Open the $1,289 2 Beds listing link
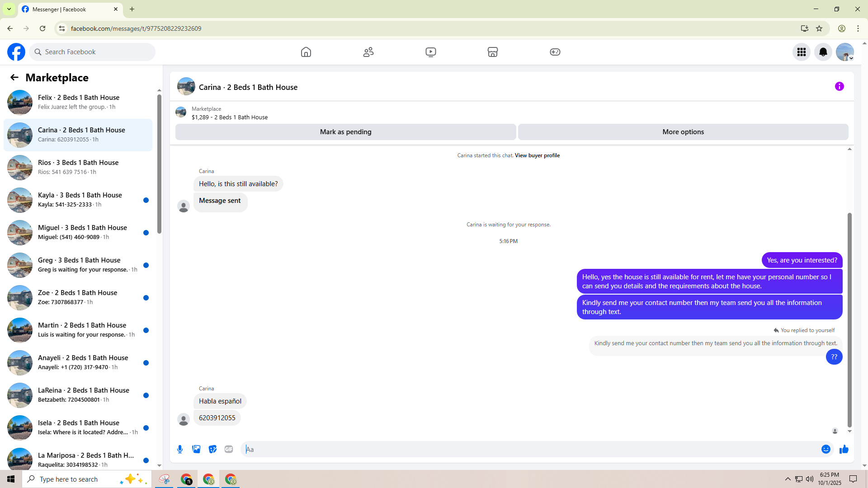Screen dimensions: 868x488 coord(230,117)
